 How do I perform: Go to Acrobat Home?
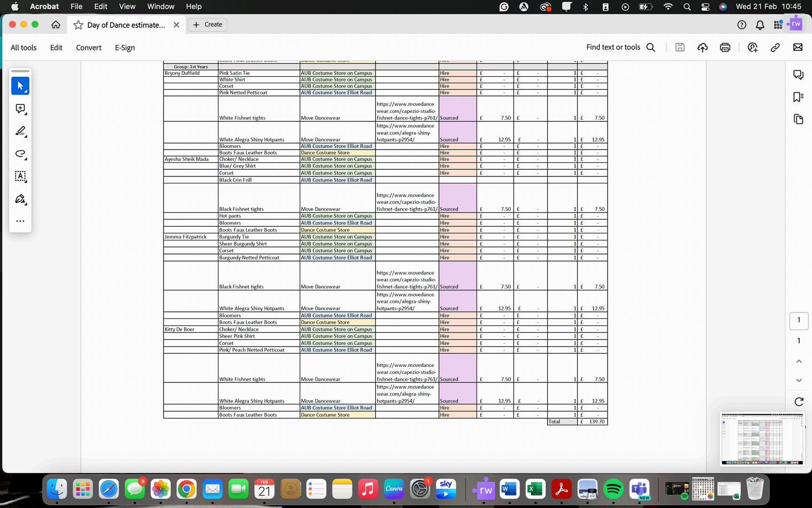(56, 25)
